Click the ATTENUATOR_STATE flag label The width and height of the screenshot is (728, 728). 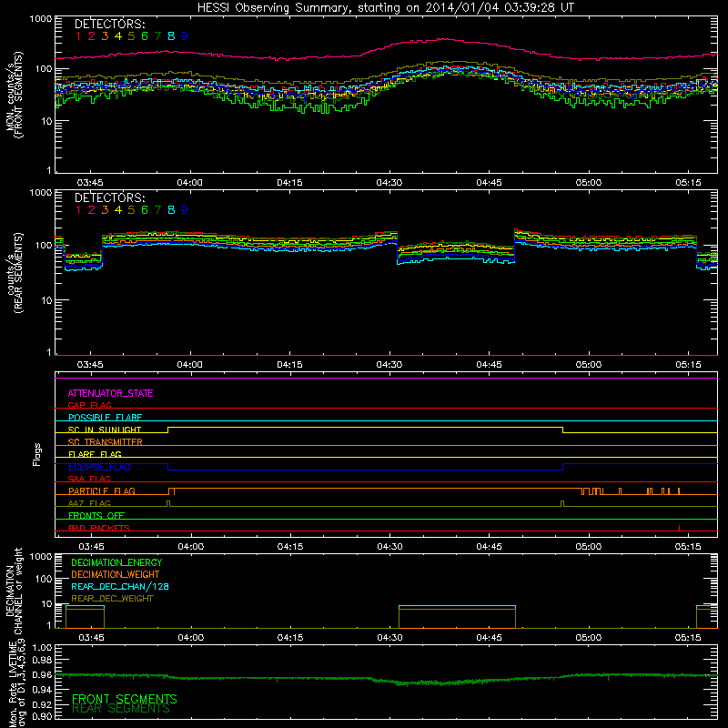[x=110, y=393]
